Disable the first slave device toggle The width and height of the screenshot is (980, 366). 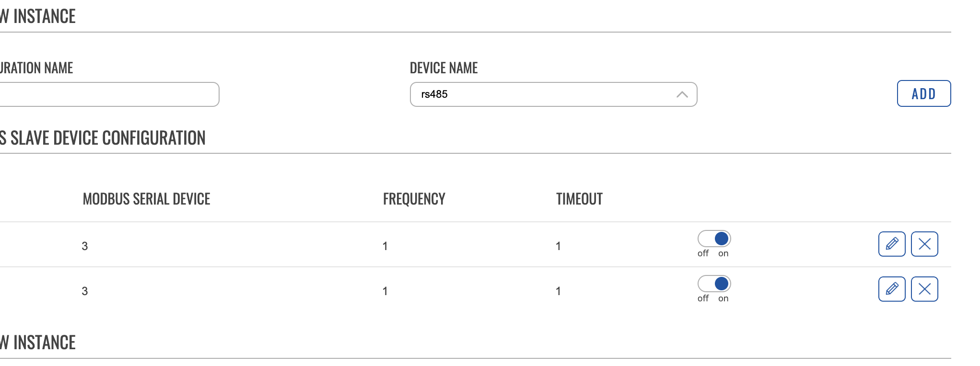pyautogui.click(x=714, y=239)
